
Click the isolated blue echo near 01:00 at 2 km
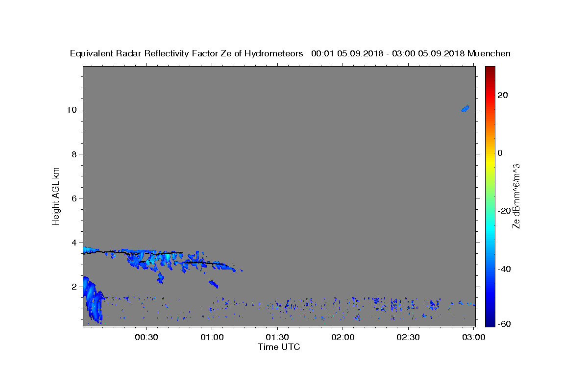213,284
